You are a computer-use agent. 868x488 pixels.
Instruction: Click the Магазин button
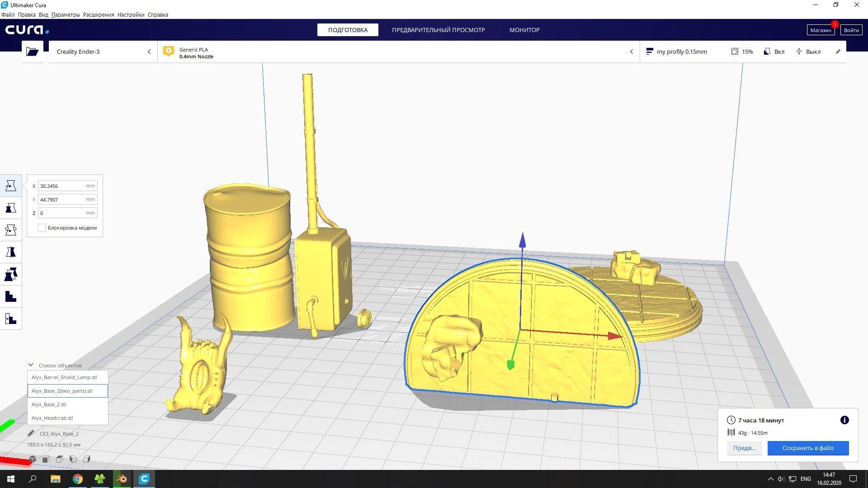click(820, 30)
